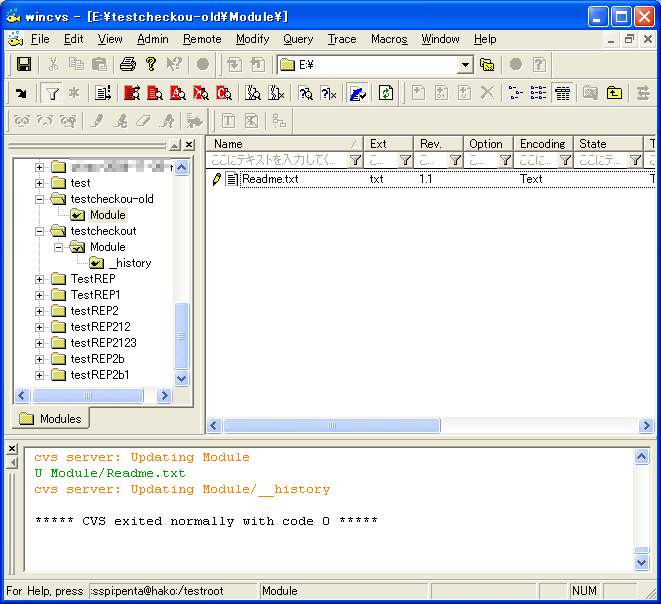Click the cut scissors icon

click(x=53, y=64)
